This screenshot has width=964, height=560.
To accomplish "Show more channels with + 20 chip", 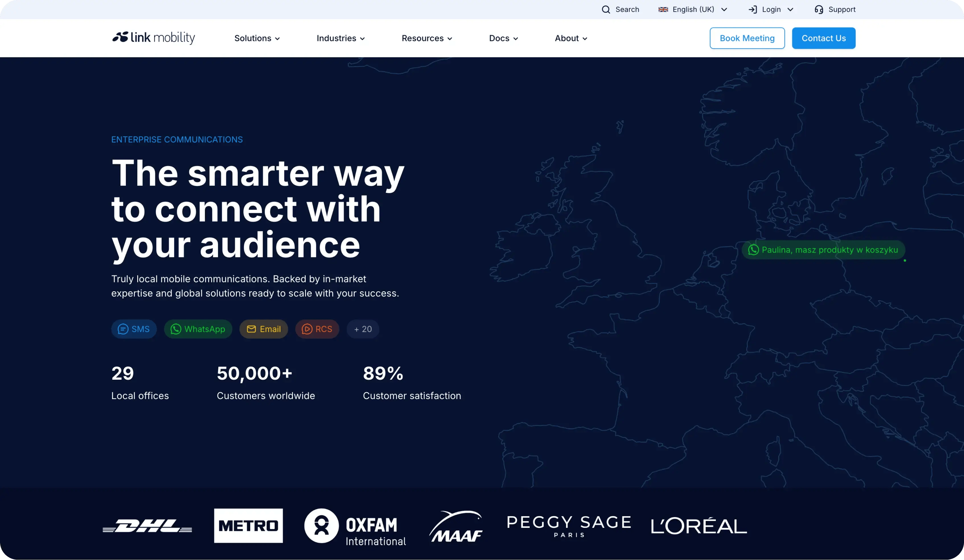I will (x=363, y=329).
